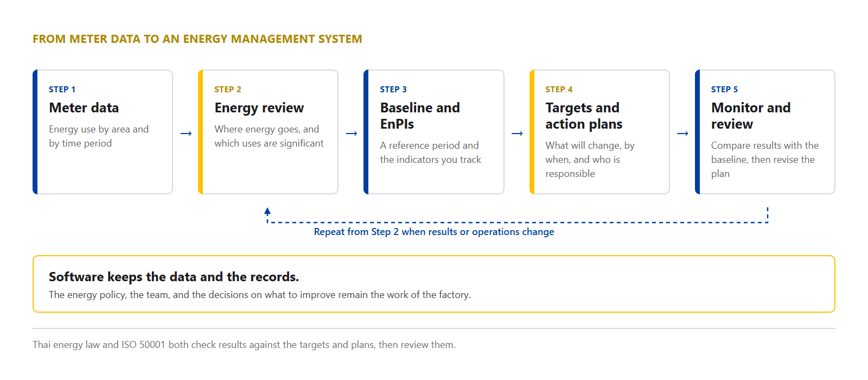
Task: Select the "Targets and action plans" heading
Action: point(584,116)
